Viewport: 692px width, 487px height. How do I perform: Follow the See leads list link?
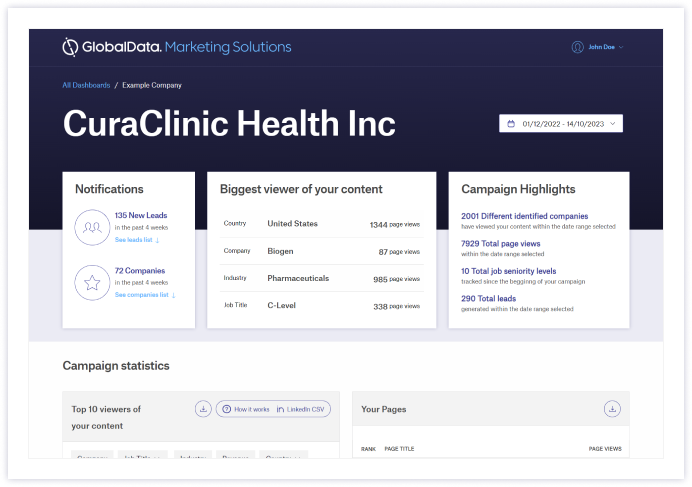click(137, 240)
